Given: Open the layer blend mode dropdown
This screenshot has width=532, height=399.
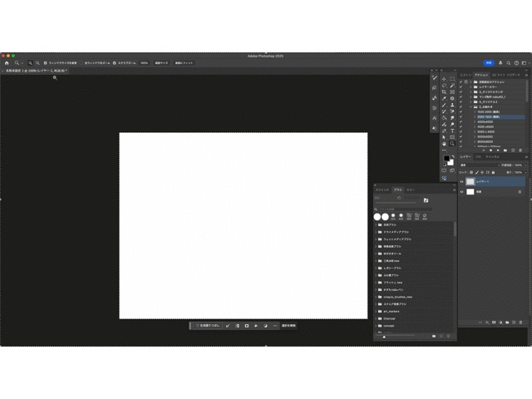Looking at the screenshot, I should 480,165.
